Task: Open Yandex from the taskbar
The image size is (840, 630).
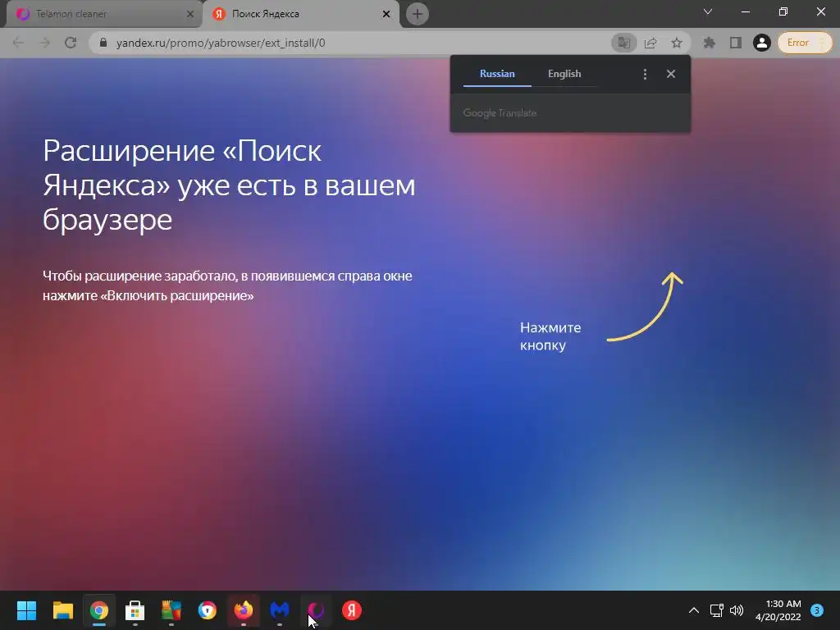Action: 352,610
